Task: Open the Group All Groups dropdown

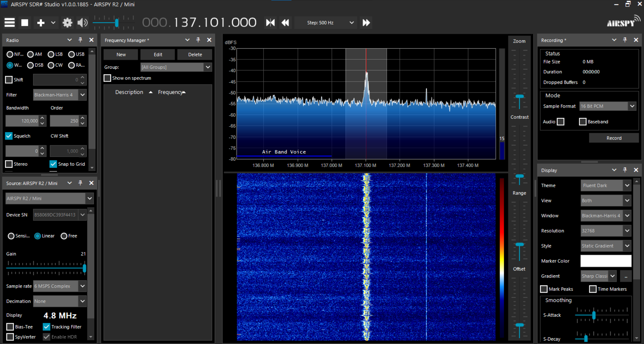Action: (176, 67)
